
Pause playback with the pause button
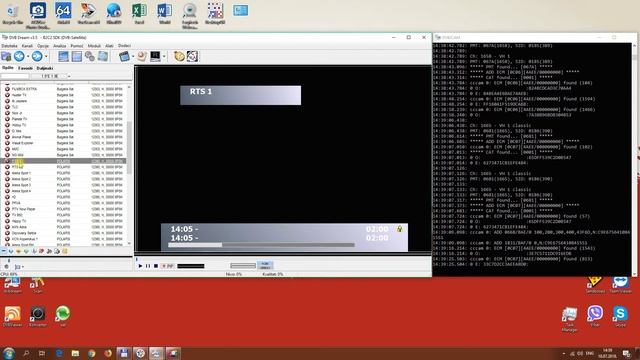pos(148,266)
